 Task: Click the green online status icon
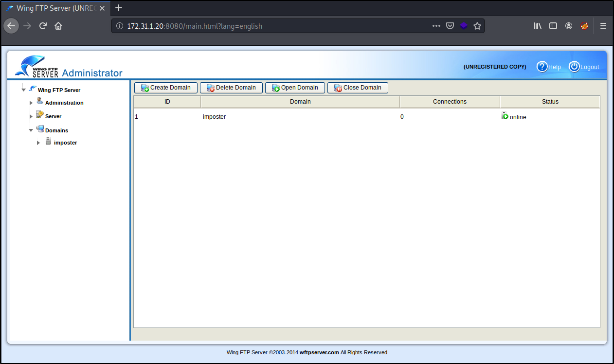point(505,116)
